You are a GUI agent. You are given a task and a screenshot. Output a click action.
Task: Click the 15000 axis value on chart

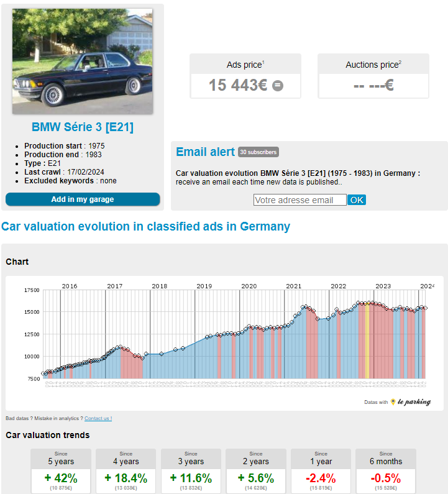(32, 312)
